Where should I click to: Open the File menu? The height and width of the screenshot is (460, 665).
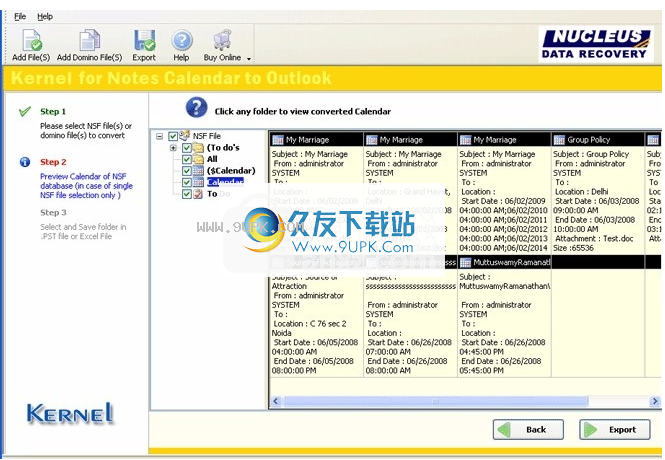pos(20,17)
